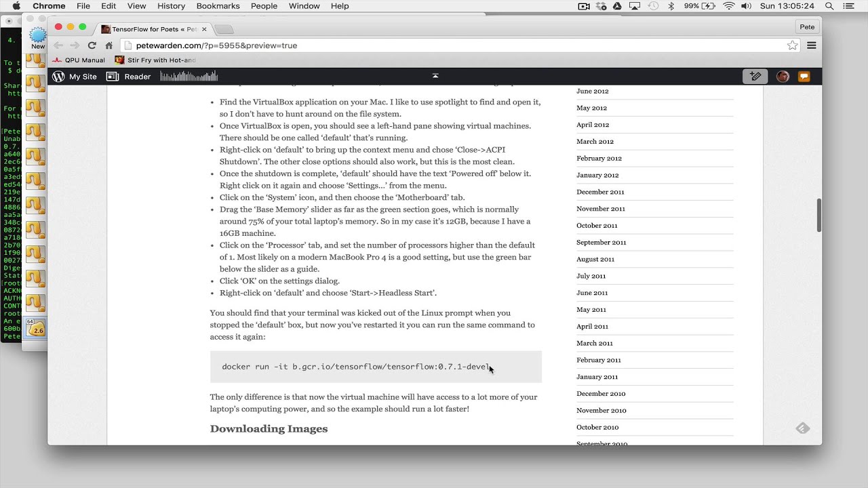Open the Window menu
The width and height of the screenshot is (868, 488).
click(304, 6)
